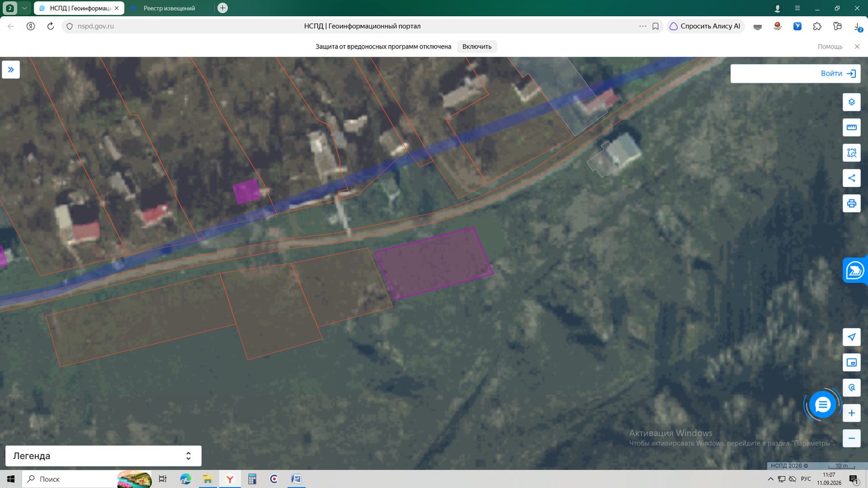Select the ruler measurement tool

(x=851, y=127)
